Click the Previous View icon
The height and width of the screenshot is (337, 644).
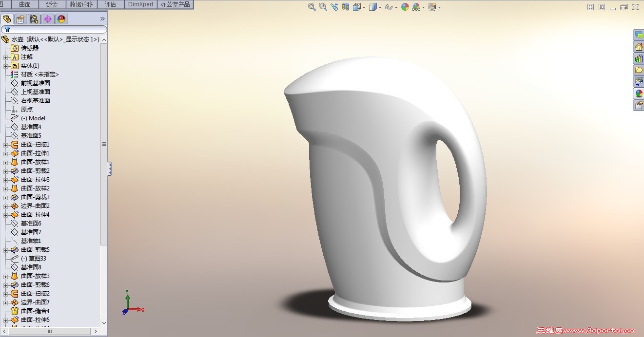pyautogui.click(x=334, y=7)
